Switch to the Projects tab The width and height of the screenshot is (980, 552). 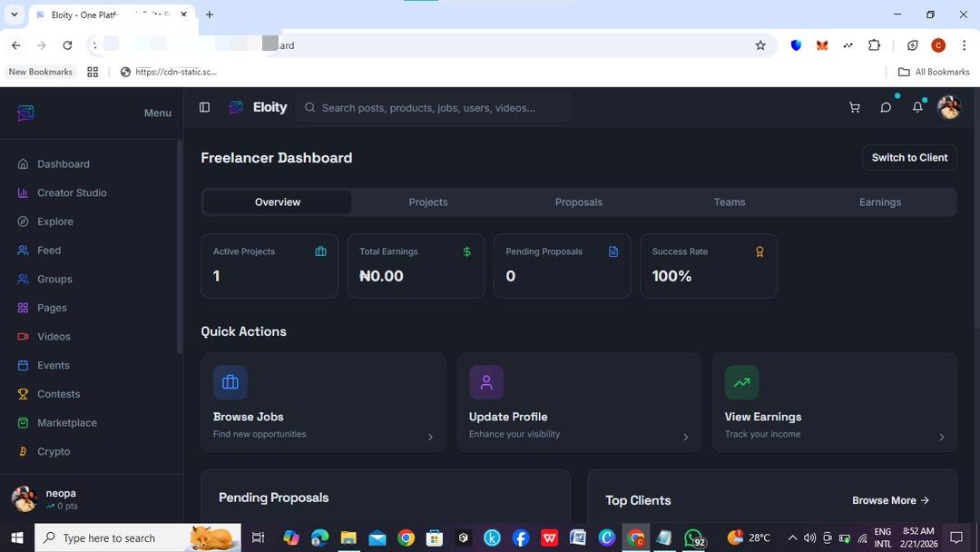pyautogui.click(x=428, y=202)
